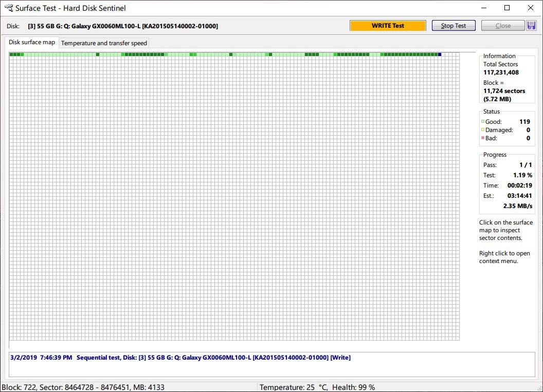Click the block size text 11,724 sectors

[504, 91]
